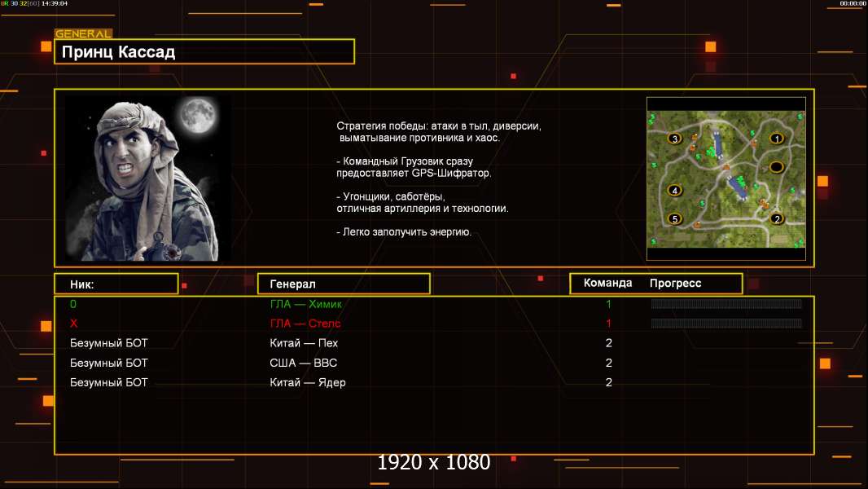This screenshot has width=868, height=489.
Task: Select the ГЛА — Стелс player entry
Action: pyautogui.click(x=434, y=324)
